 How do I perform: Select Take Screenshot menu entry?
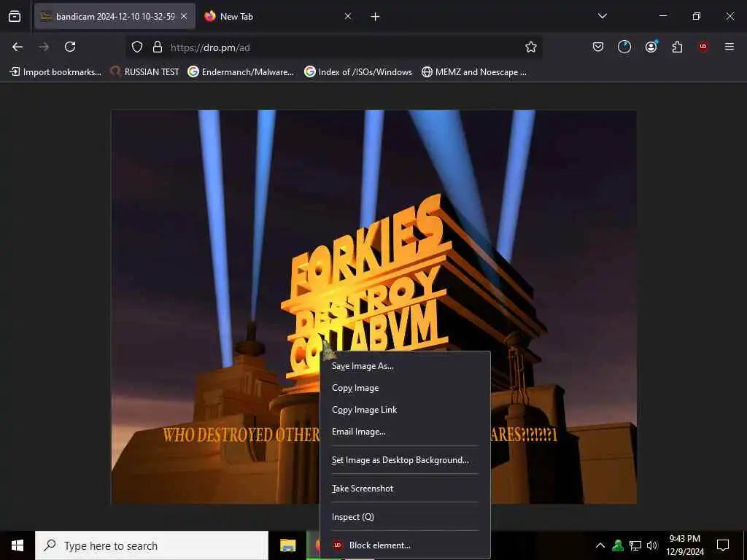click(x=405, y=489)
